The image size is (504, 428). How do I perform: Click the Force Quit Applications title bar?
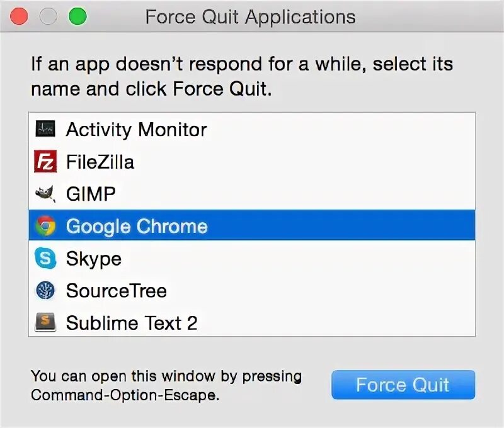(250, 16)
